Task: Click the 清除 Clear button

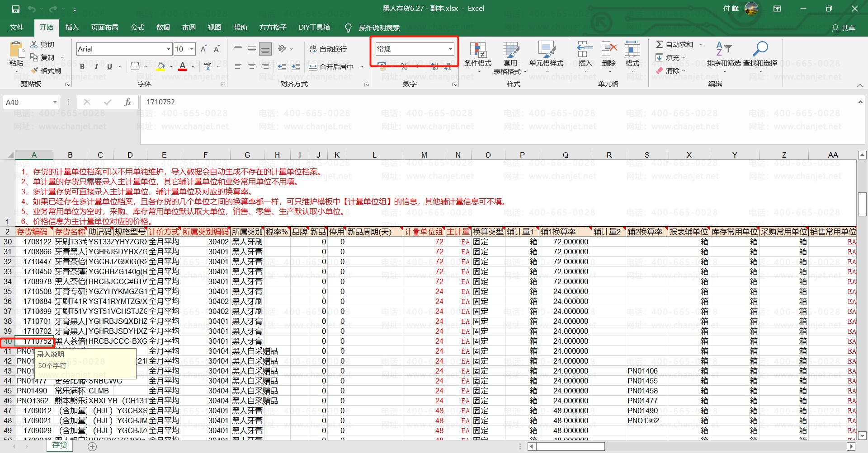Action: pos(671,70)
